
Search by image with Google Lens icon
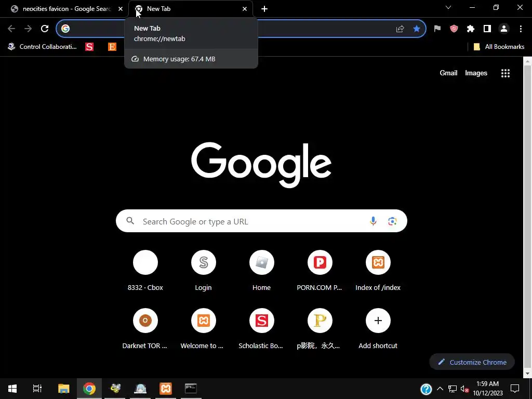click(x=393, y=221)
